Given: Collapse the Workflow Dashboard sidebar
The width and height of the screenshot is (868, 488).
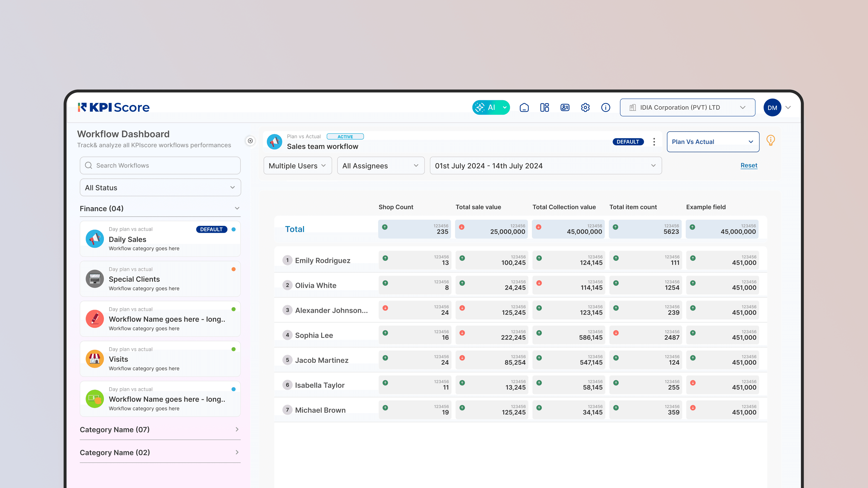Looking at the screenshot, I should click(x=250, y=141).
